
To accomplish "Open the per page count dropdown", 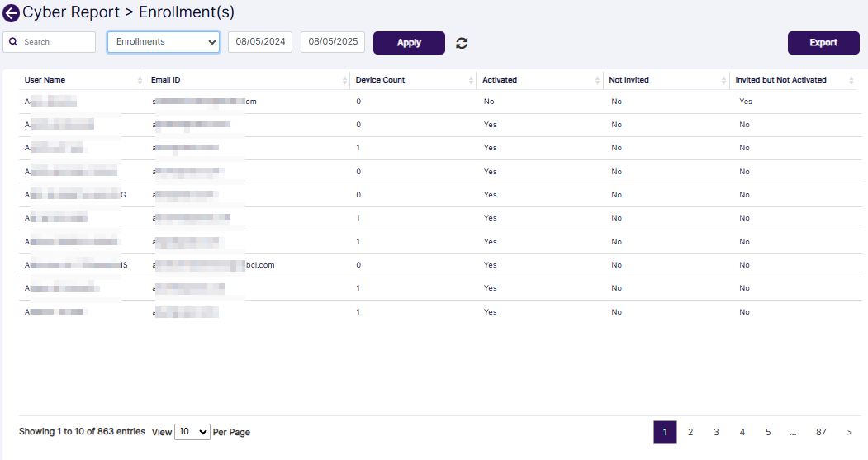I will tap(192, 432).
